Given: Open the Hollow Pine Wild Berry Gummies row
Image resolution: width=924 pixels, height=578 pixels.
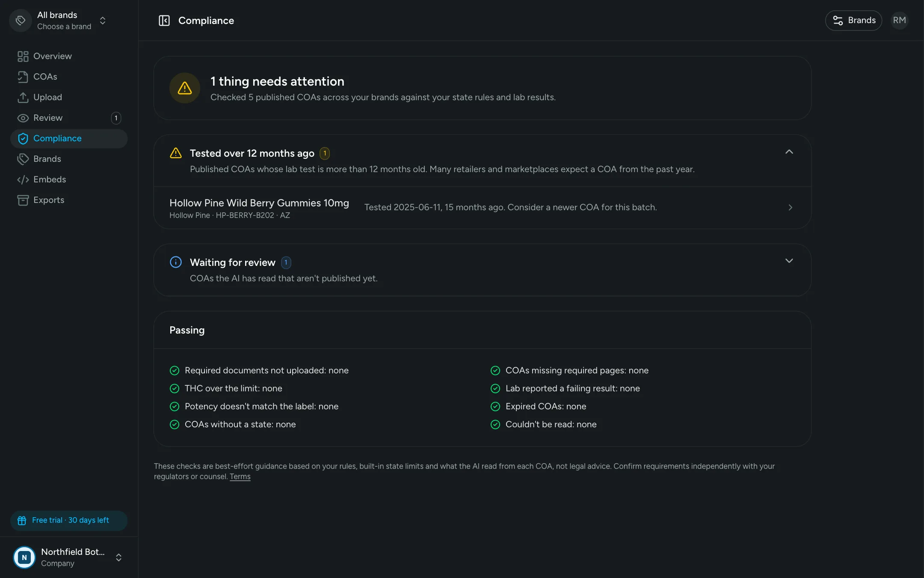Looking at the screenshot, I should pos(482,208).
